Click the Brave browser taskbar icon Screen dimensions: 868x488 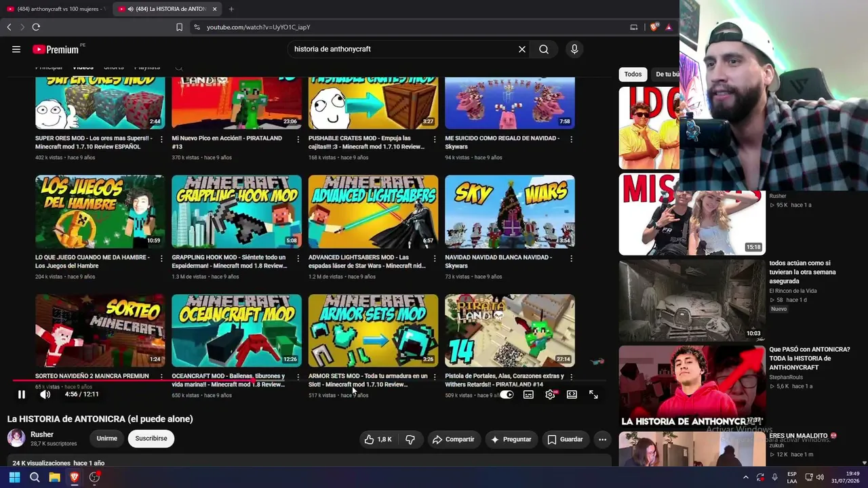coord(75,477)
